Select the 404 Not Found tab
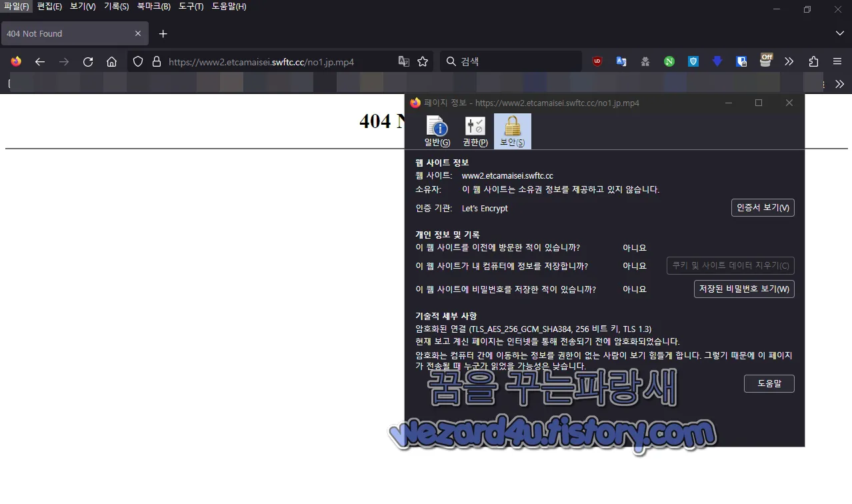Image resolution: width=852 pixels, height=504 pixels. coord(75,33)
